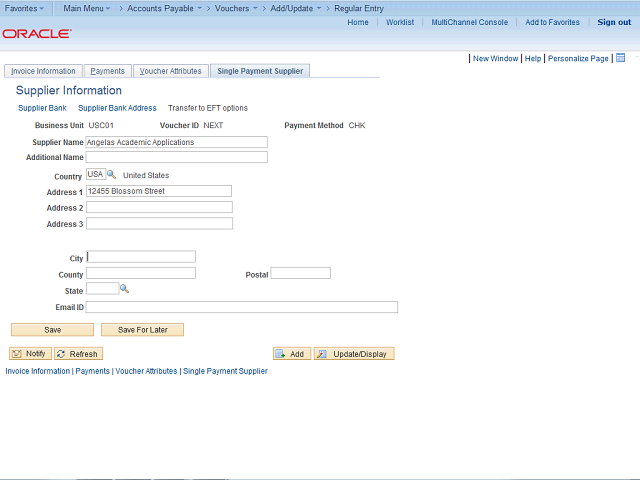Open the Voucher Attributes tab
This screenshot has width=640, height=480.
(171, 71)
